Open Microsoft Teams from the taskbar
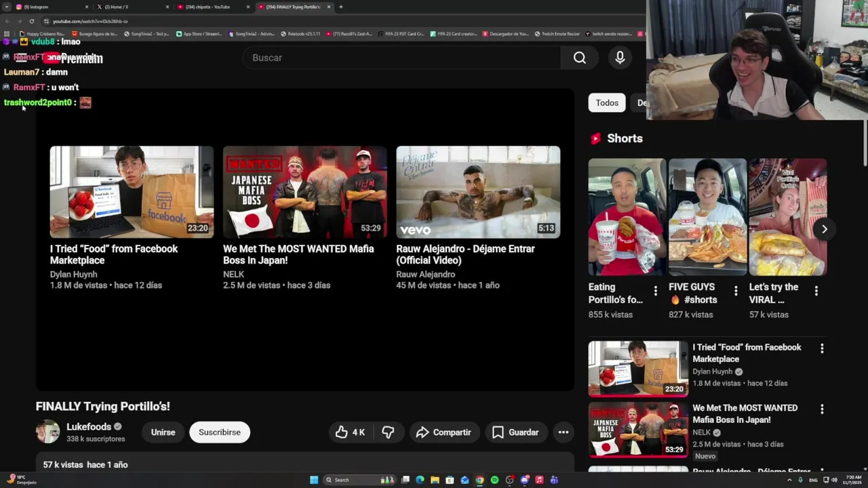The height and width of the screenshot is (488, 868). tap(554, 480)
